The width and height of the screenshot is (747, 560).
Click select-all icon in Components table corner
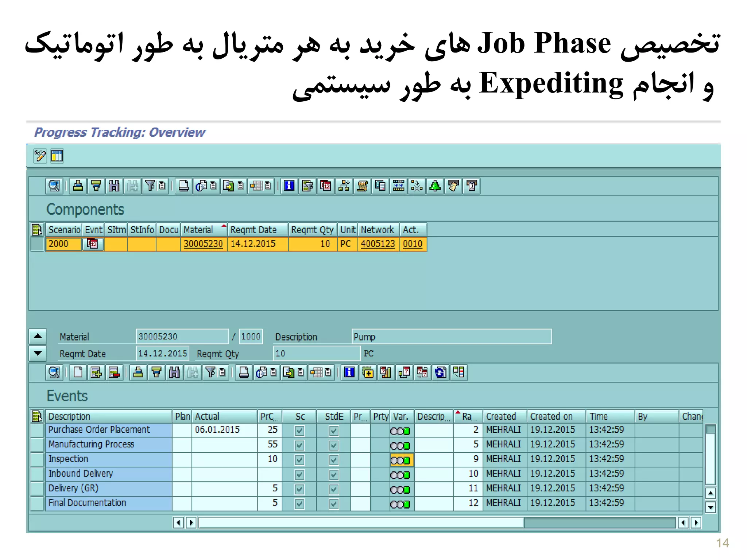click(37, 230)
